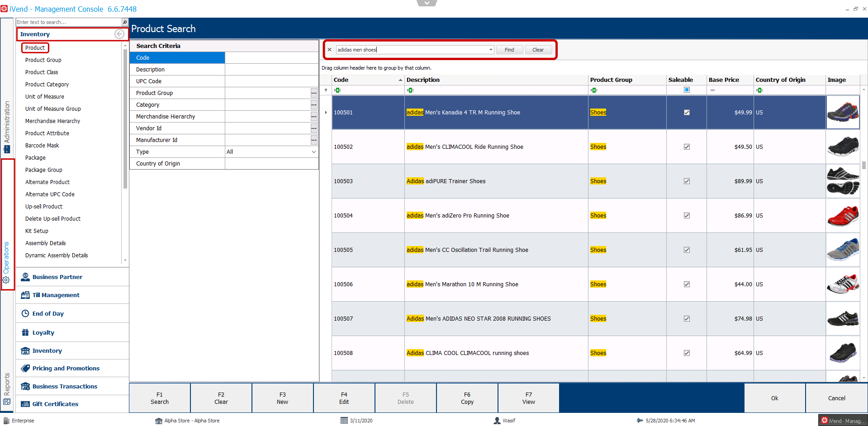This screenshot has width=868, height=426.
Task: Click the Operations gear icon
Action: (6, 280)
